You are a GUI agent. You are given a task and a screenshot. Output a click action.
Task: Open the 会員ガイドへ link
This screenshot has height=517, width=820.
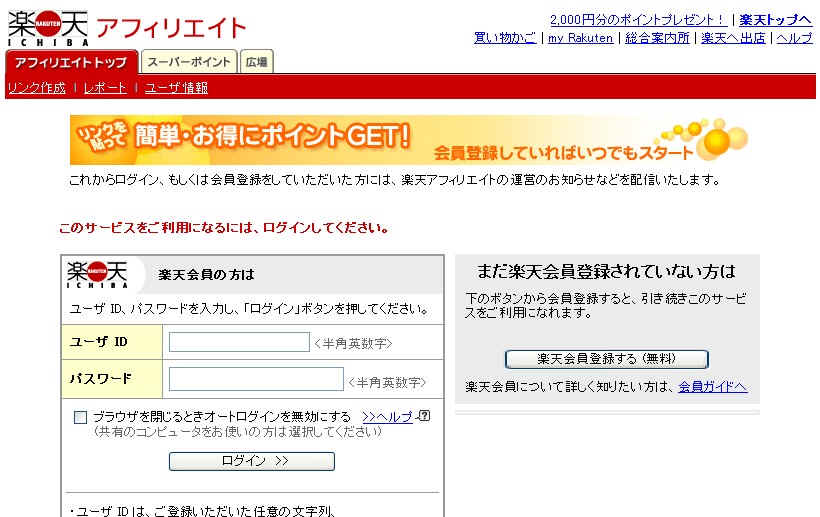tap(713, 387)
